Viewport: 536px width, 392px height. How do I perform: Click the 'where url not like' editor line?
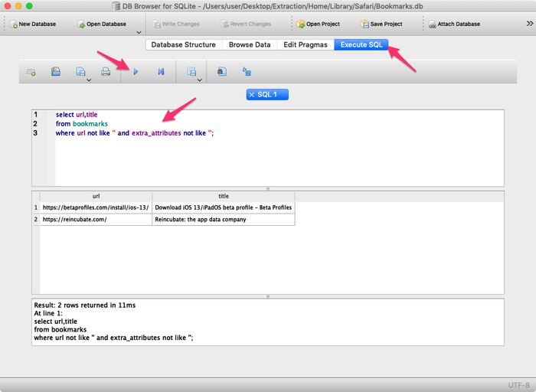tap(134, 133)
